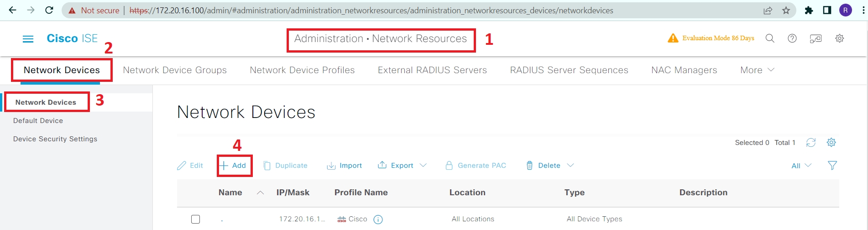Click the Edit button

coord(190,166)
